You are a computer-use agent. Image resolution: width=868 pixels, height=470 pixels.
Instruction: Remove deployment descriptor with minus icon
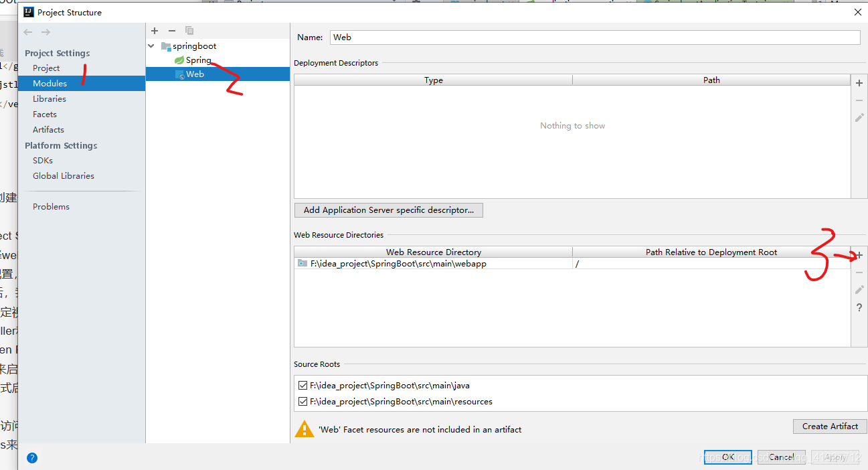coord(859,100)
